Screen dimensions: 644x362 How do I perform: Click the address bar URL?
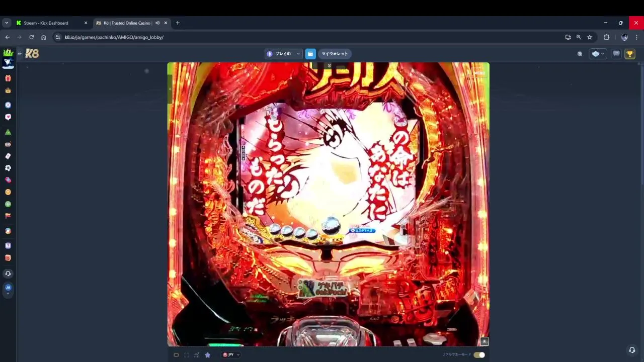click(114, 37)
